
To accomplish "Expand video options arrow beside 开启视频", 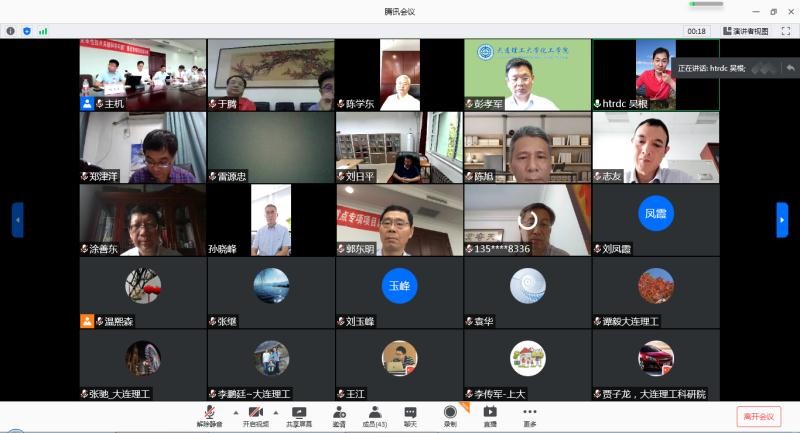I will [x=274, y=412].
